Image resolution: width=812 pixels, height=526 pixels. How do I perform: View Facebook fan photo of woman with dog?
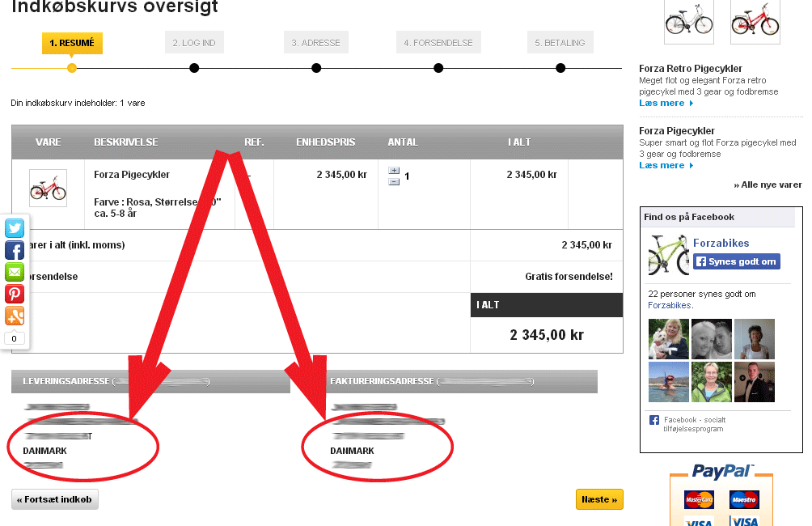tap(669, 339)
